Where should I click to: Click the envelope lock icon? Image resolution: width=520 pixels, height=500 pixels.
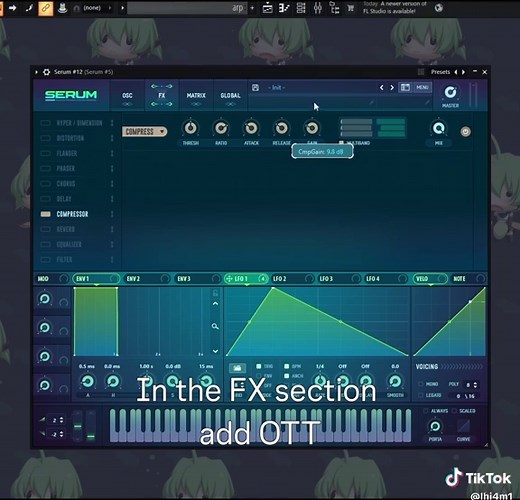click(x=215, y=293)
